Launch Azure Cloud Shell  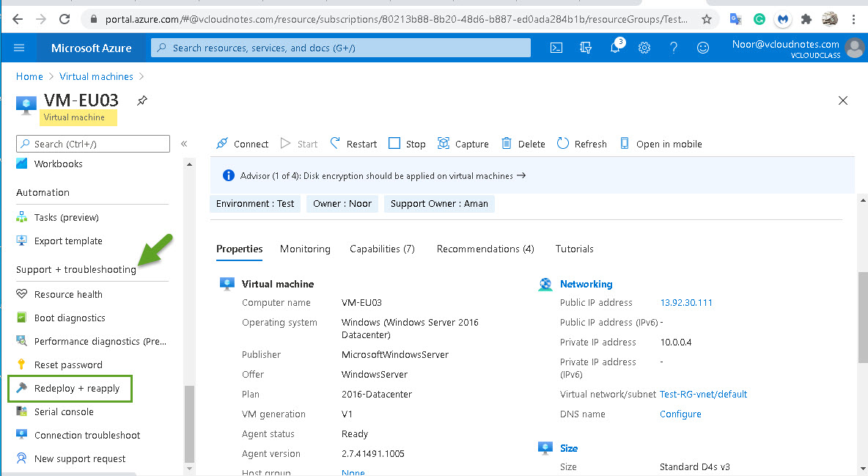tap(556, 47)
